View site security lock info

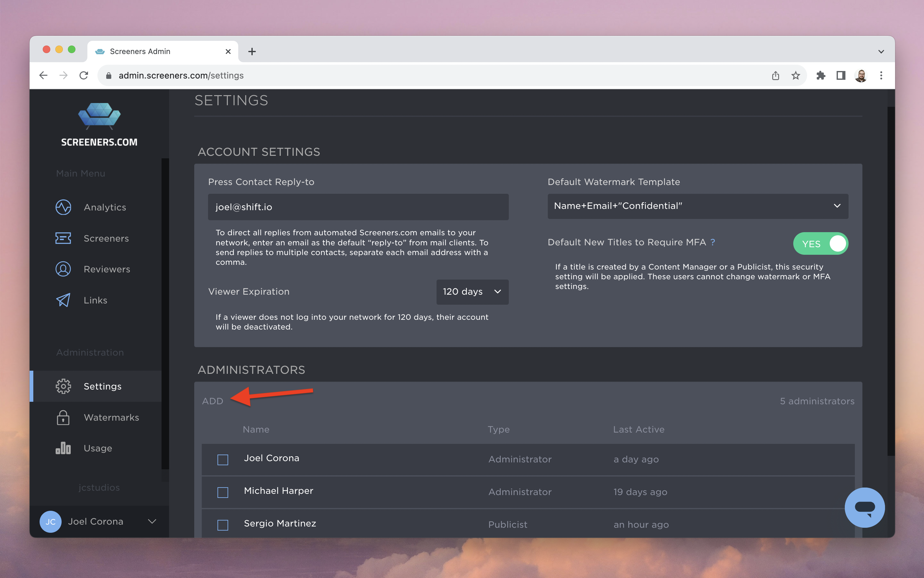(109, 75)
